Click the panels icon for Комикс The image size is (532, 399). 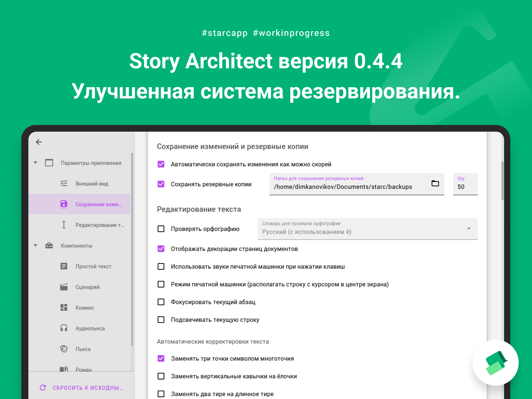(64, 308)
